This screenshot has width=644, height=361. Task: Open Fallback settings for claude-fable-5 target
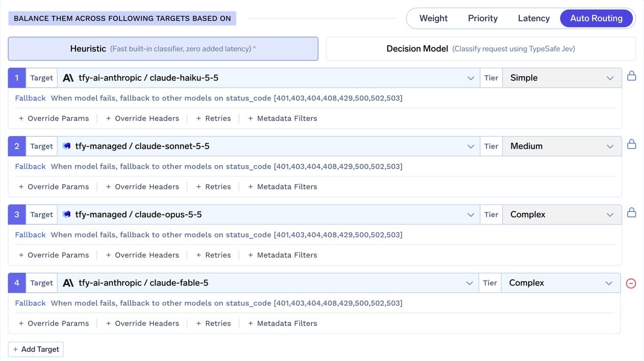(30, 303)
